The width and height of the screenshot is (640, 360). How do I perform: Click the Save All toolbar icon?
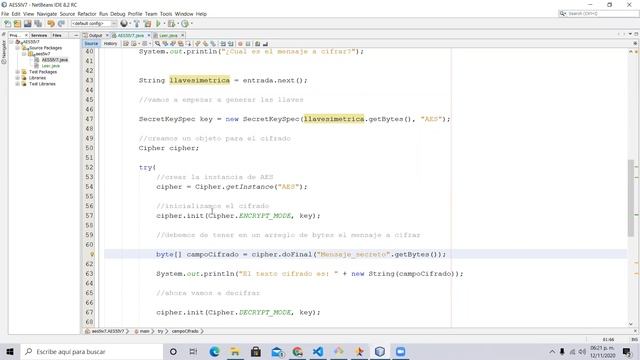38,24
